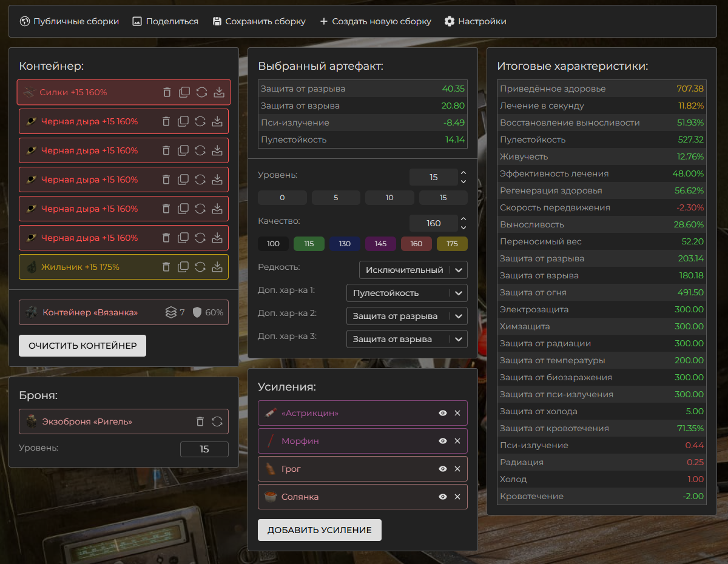The image size is (728, 564).
Task: Open Доп. хар-ка 3 Защита от взрыва dropdown
Action: (406, 339)
